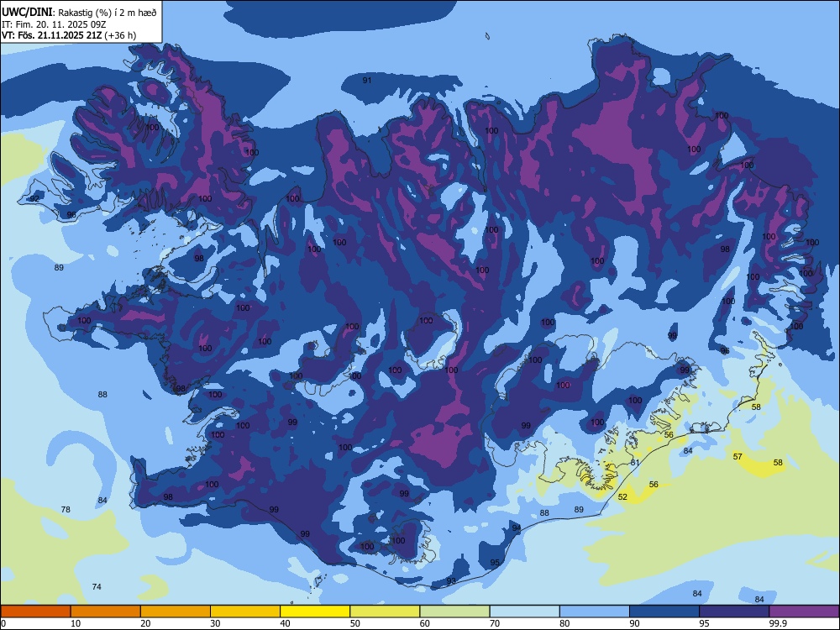
Task: Choose the golden 30–40 legend swatch
Action: 245,612
